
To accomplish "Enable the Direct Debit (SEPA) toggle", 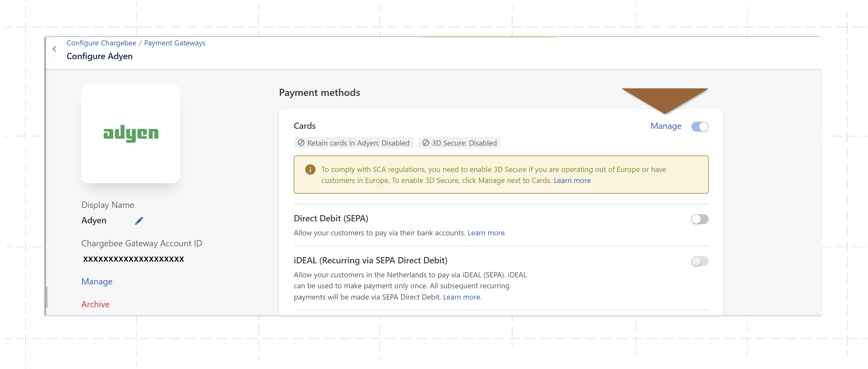I will (x=700, y=219).
